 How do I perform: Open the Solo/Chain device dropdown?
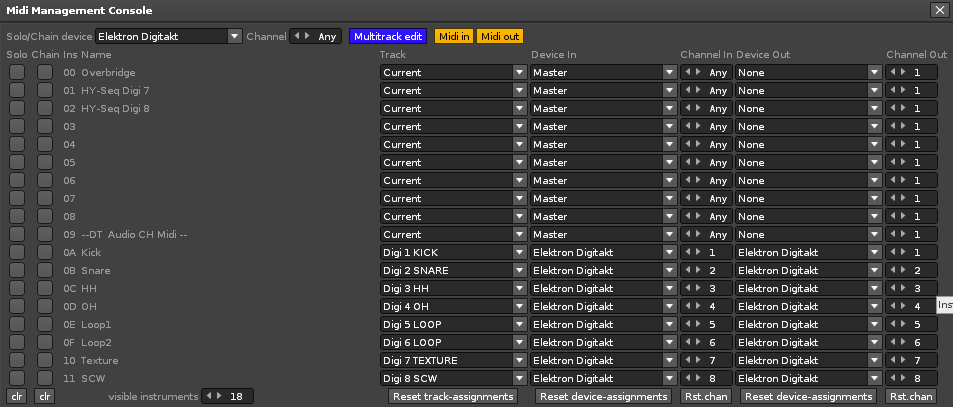168,36
